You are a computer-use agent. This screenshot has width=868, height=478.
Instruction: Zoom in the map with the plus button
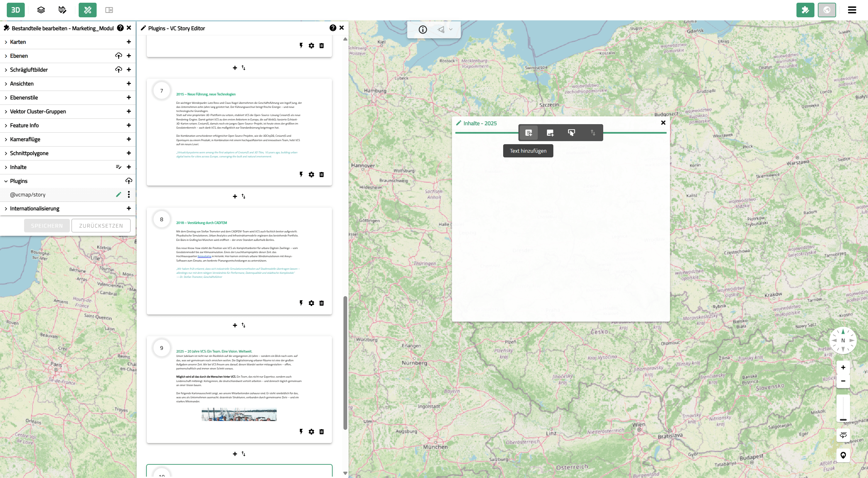843,367
